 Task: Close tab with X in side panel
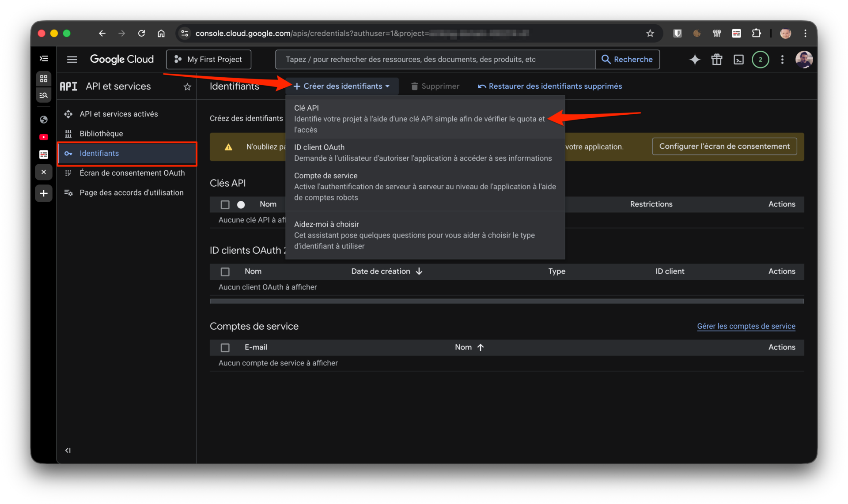(x=44, y=172)
